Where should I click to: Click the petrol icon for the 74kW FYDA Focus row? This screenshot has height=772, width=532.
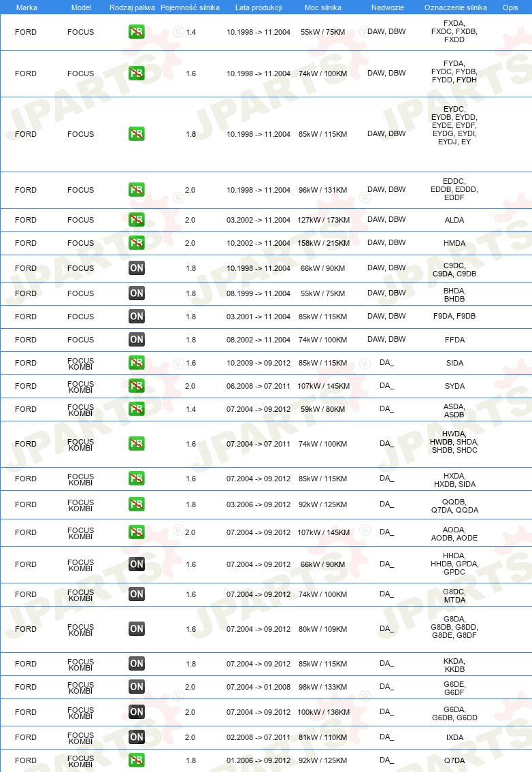(136, 74)
